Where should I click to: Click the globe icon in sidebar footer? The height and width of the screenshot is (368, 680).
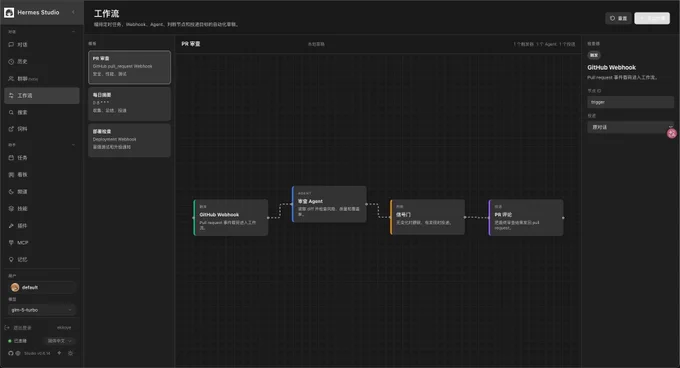click(18, 353)
